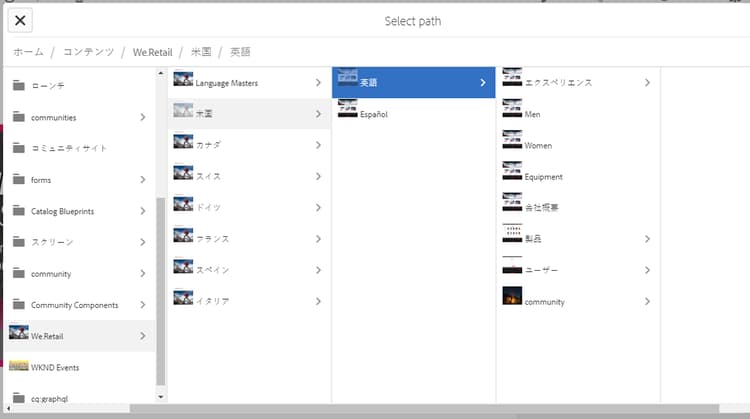The width and height of the screenshot is (750, 419).
Task: Select communities folder icon
Action: (x=19, y=117)
